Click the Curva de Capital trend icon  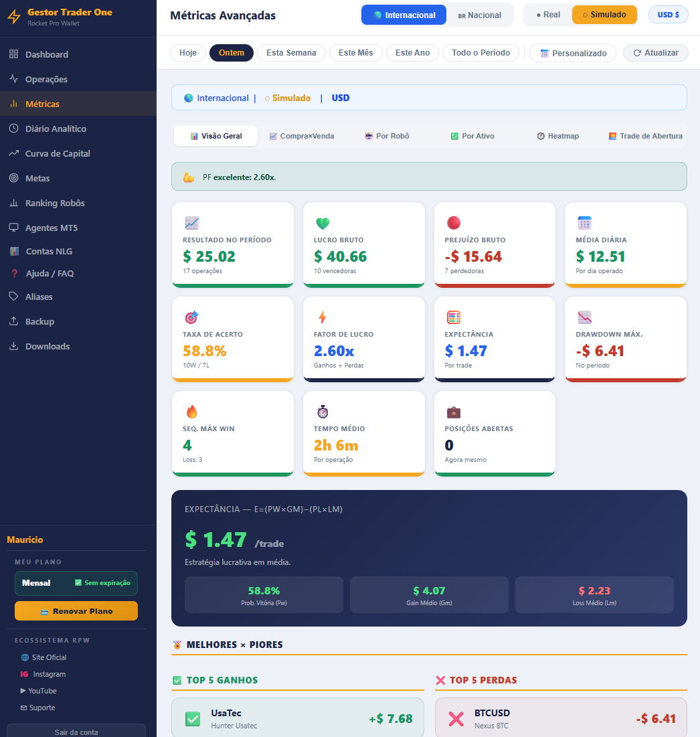click(13, 153)
